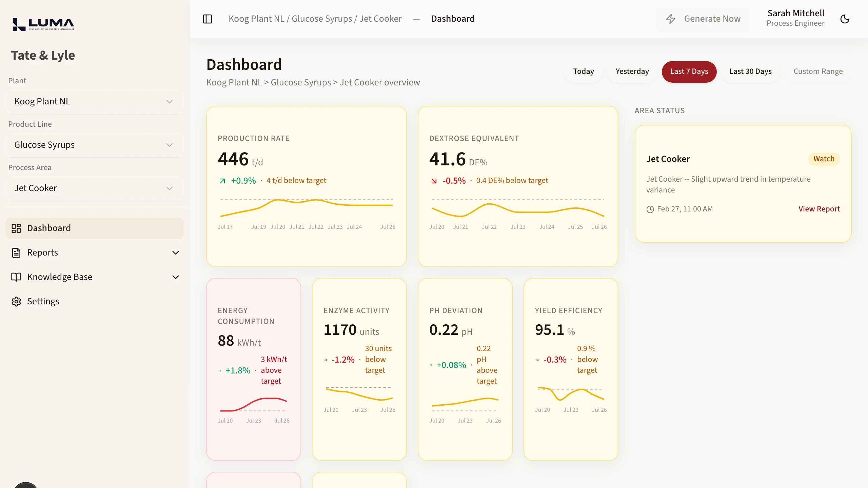Switch to dark mode moon icon
868x488 pixels.
point(845,19)
